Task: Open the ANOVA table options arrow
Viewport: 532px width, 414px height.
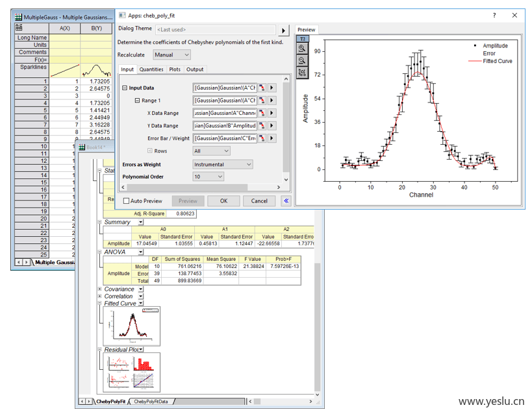Action: [141, 252]
